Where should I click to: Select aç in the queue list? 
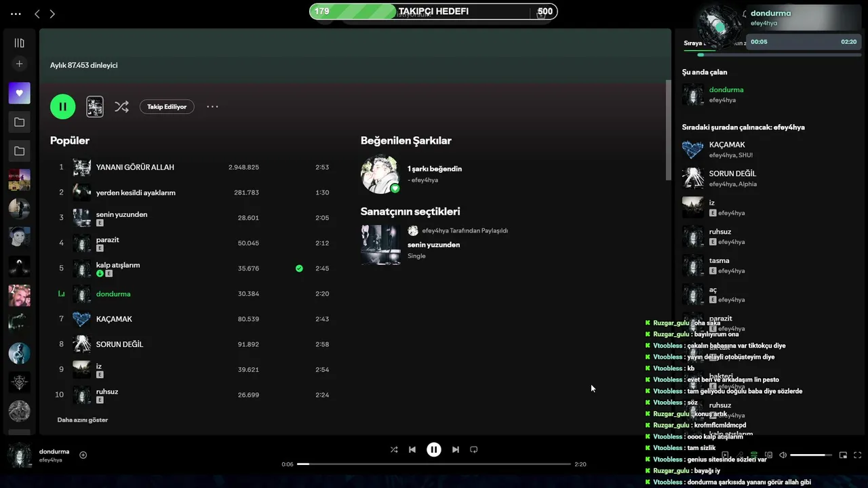(770, 294)
